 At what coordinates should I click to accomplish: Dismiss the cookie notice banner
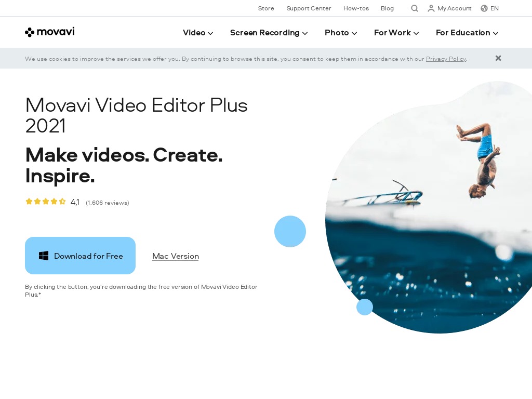498,58
